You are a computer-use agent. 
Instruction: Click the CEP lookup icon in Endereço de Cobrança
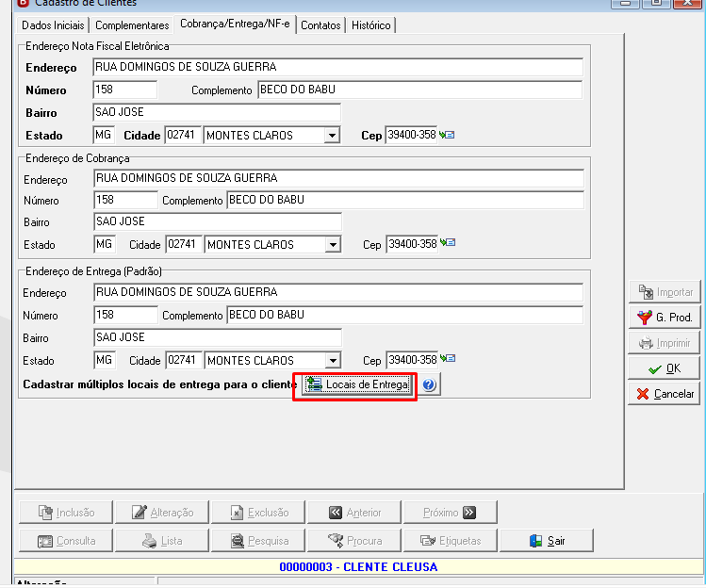tap(448, 243)
